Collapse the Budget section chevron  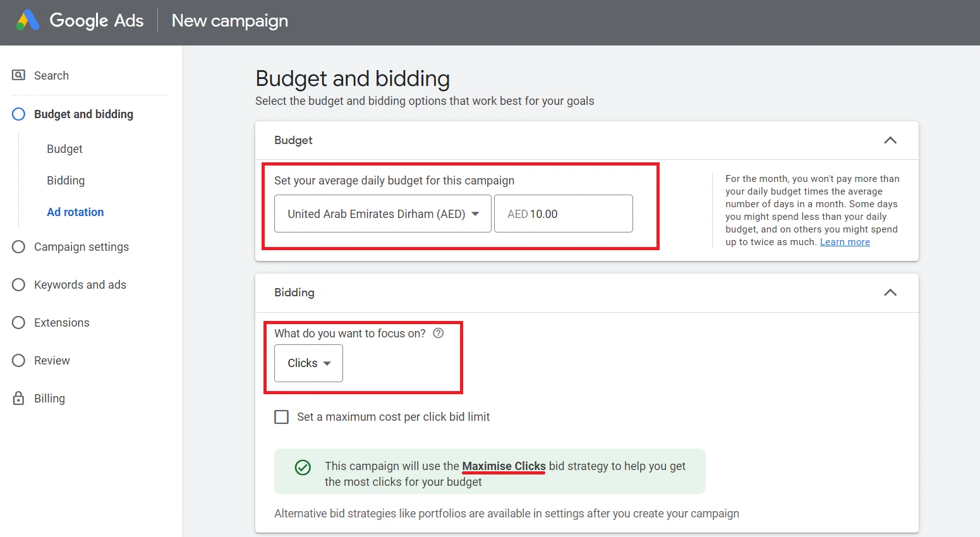(x=890, y=140)
